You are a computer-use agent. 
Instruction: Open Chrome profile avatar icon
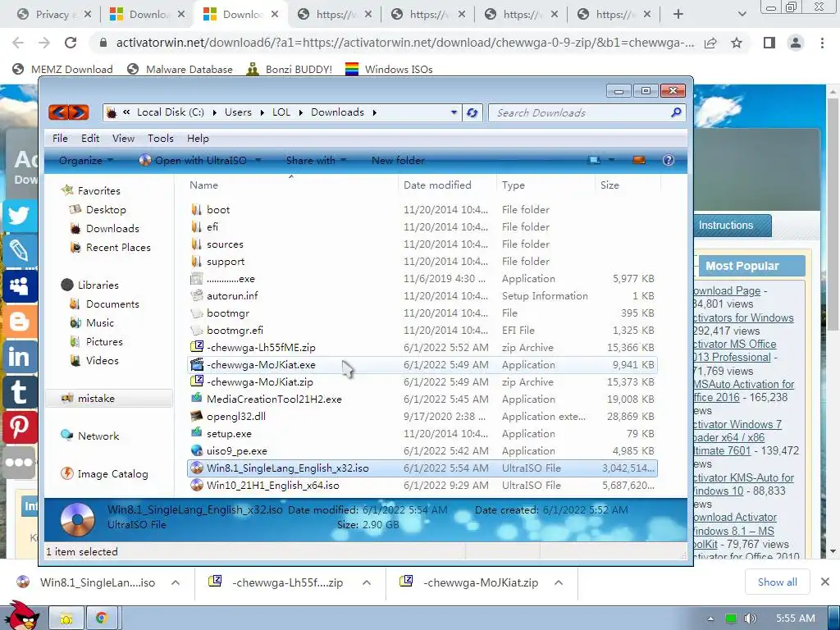[x=796, y=43]
